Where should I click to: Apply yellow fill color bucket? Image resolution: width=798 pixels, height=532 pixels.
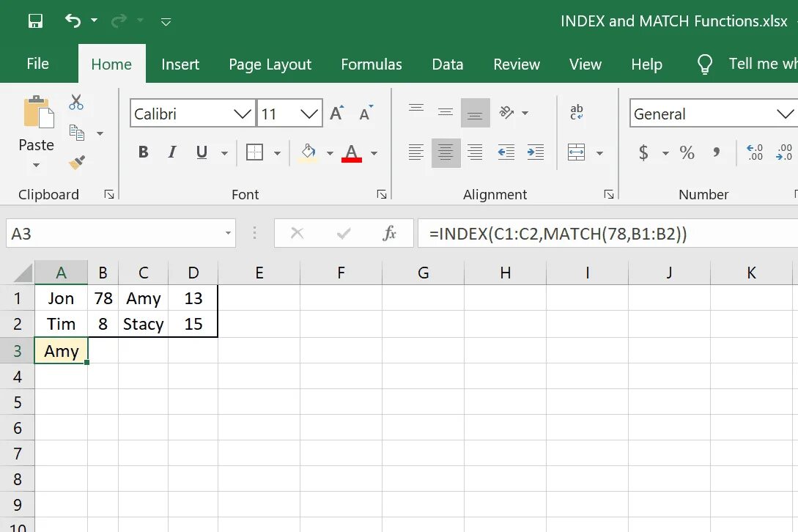click(x=308, y=152)
